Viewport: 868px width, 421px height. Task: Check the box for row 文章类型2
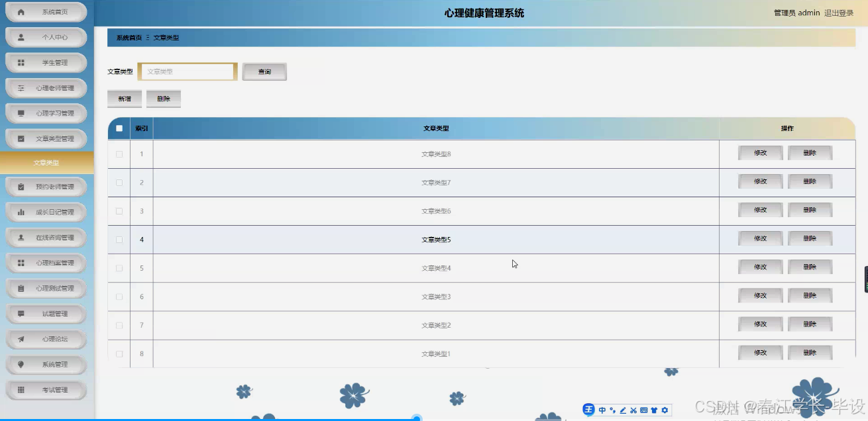pos(119,325)
